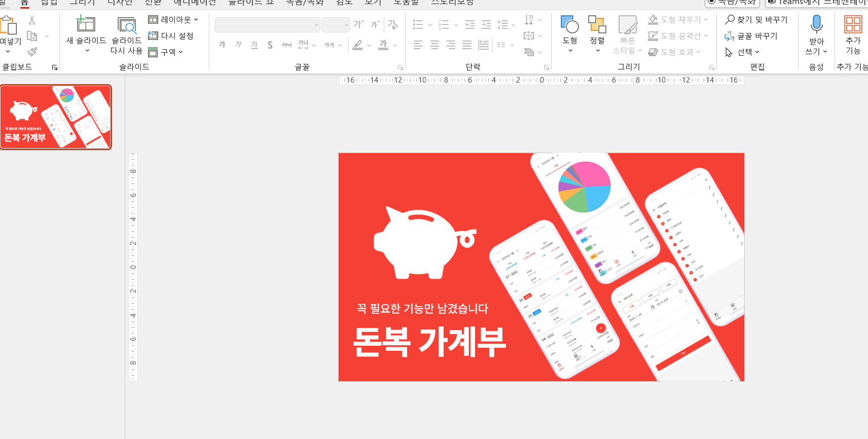Open the 단락 paragraph dialog launcher
The image size is (868, 439).
tap(547, 67)
